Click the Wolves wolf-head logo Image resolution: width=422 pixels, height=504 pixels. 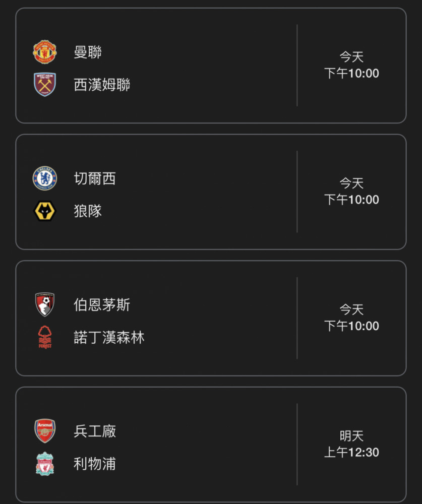coord(45,211)
